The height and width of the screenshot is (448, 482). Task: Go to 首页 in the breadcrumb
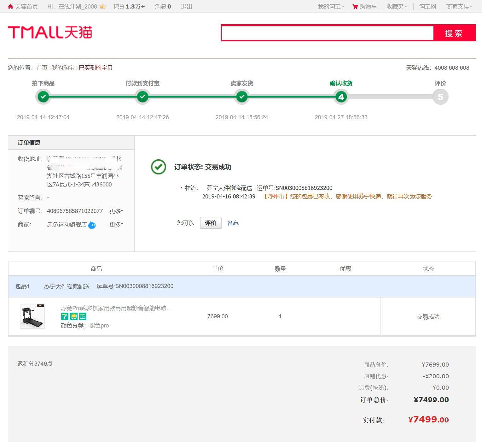[42, 68]
